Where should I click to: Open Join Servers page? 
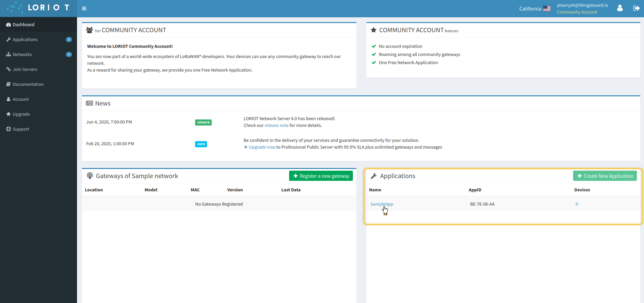(25, 69)
